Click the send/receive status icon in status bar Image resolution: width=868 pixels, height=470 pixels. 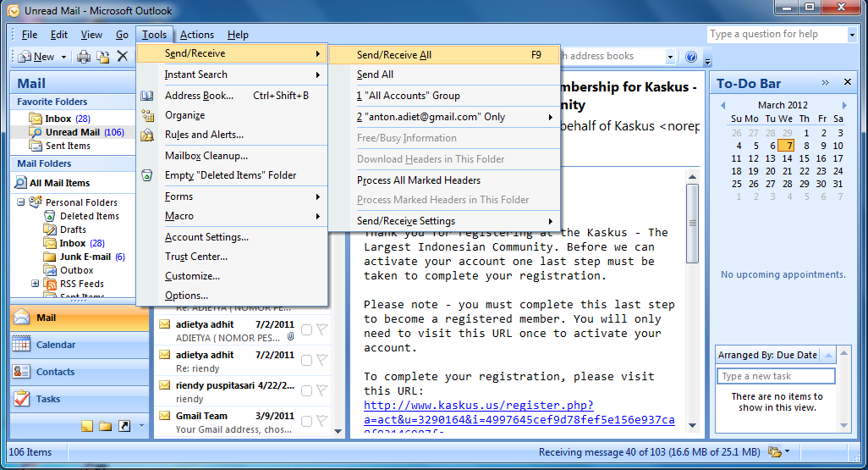pos(774,452)
